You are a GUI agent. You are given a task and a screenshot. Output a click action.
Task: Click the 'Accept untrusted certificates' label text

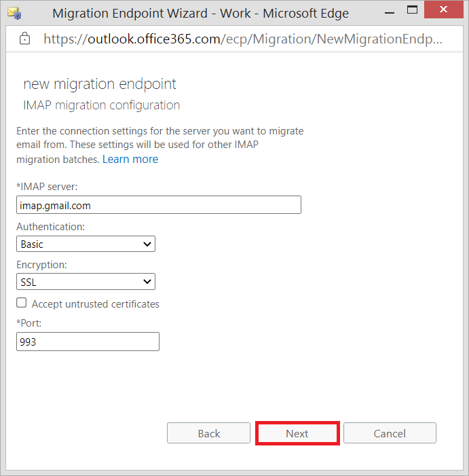95,304
